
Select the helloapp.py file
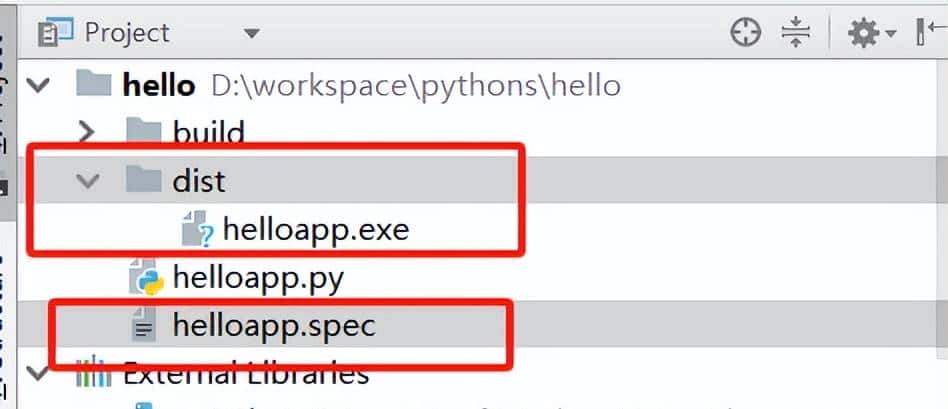258,278
